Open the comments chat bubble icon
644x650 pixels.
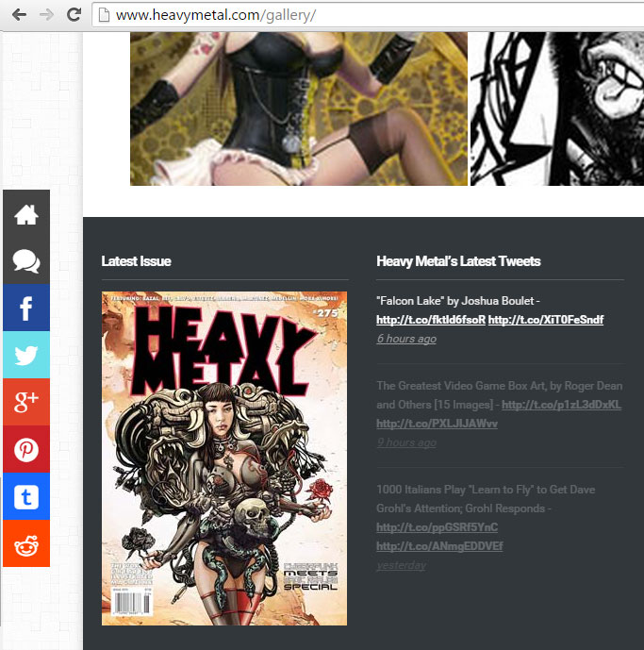point(26,260)
